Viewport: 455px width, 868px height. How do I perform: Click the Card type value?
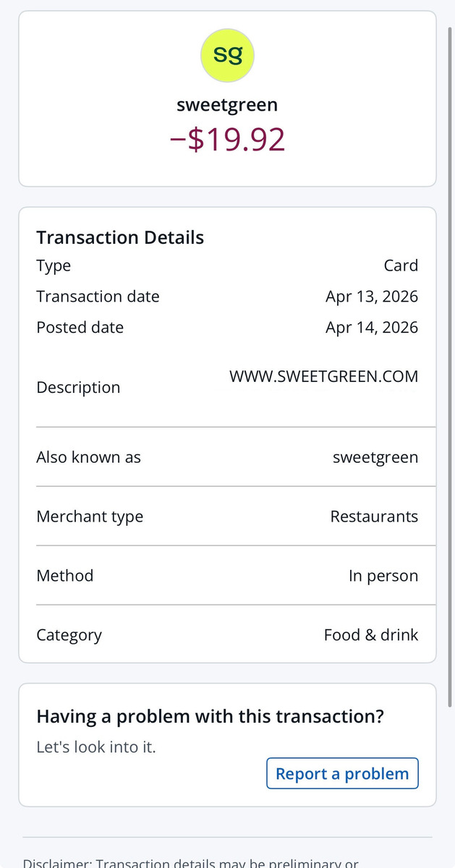(x=401, y=265)
